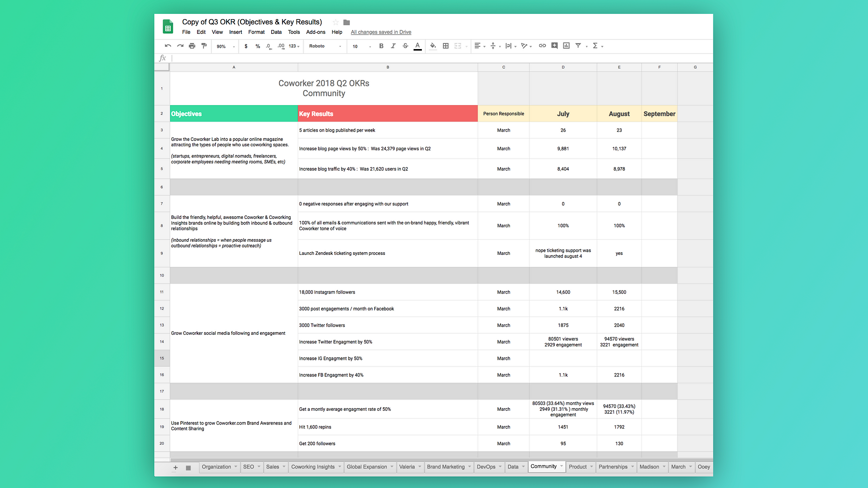
Task: Click the formula bar input field
Action: pyautogui.click(x=441, y=58)
